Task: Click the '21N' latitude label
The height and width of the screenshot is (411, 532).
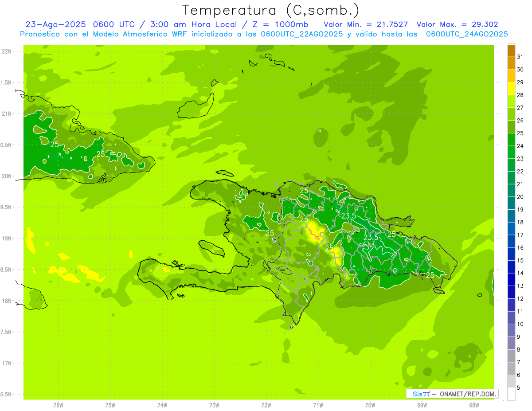Action: [x=6, y=114]
